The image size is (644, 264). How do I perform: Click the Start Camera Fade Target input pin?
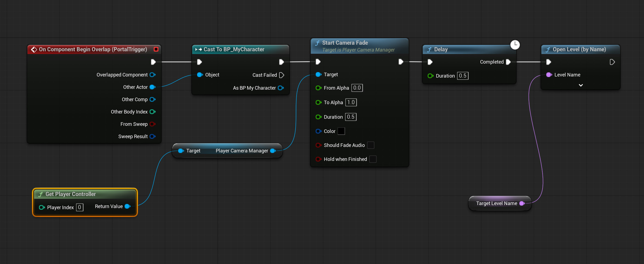[x=318, y=75]
